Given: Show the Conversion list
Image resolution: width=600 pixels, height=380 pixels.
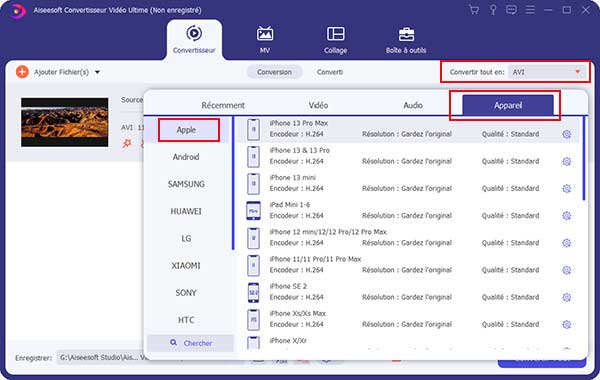Looking at the screenshot, I should click(274, 72).
